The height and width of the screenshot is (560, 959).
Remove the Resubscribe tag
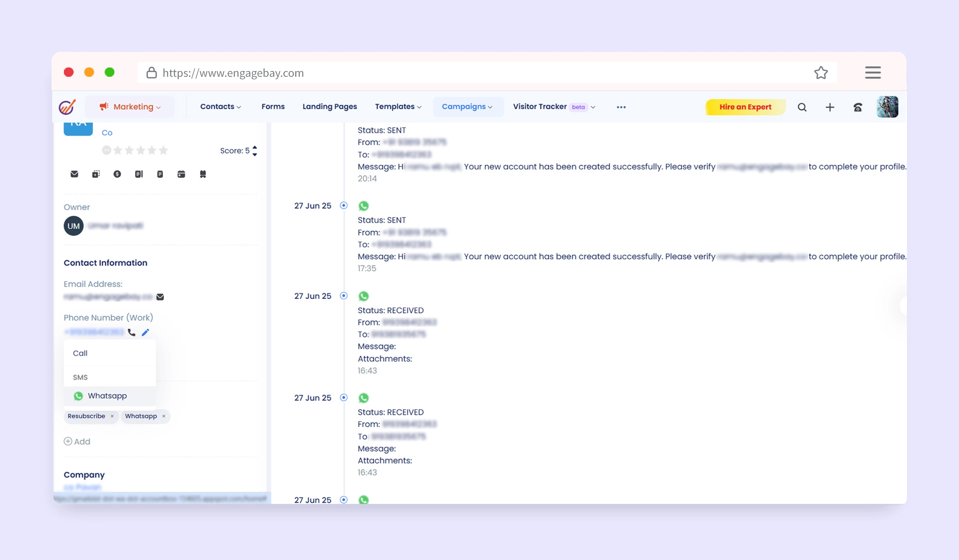(x=112, y=416)
